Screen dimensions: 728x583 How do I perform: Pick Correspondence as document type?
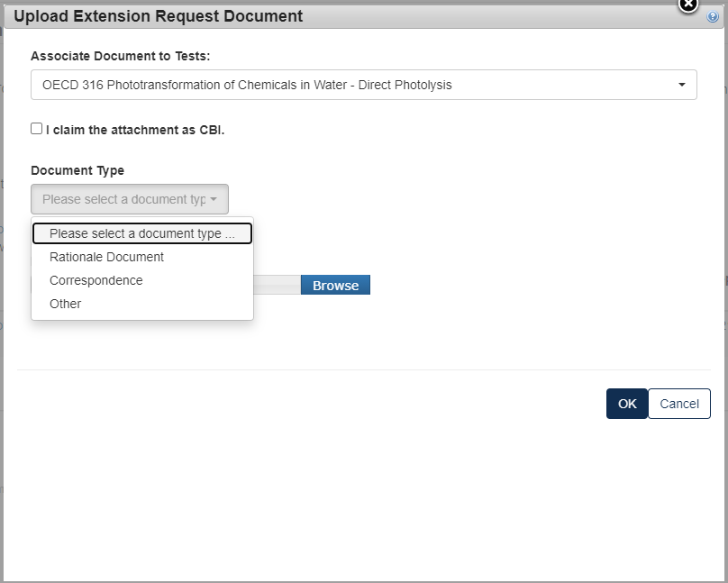96,280
